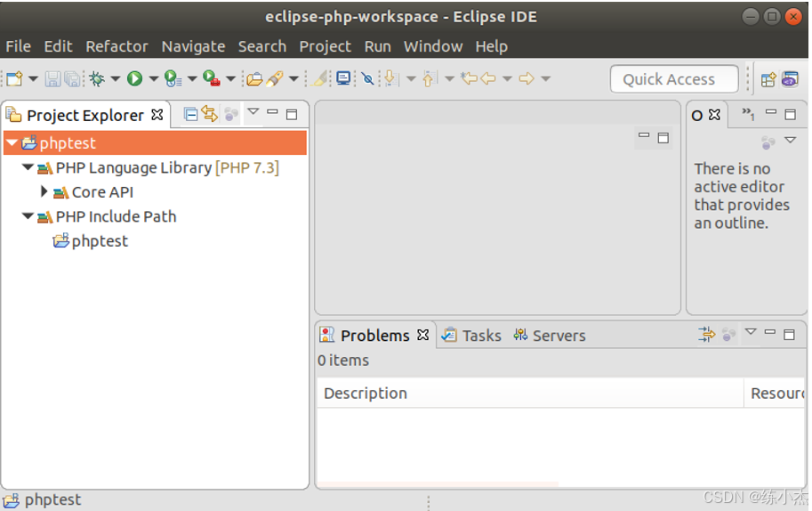This screenshot has width=812, height=511.
Task: Click the External Tools run icon
Action: coord(212,78)
